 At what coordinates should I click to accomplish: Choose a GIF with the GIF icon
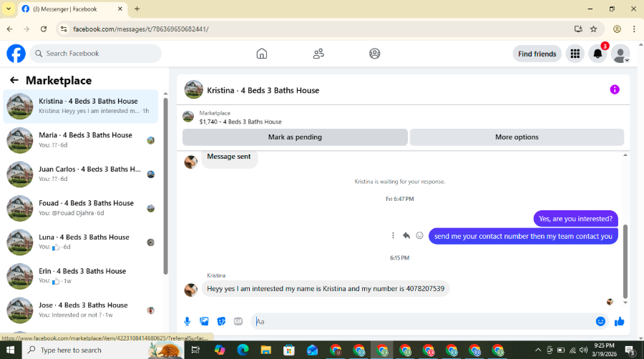click(238, 321)
